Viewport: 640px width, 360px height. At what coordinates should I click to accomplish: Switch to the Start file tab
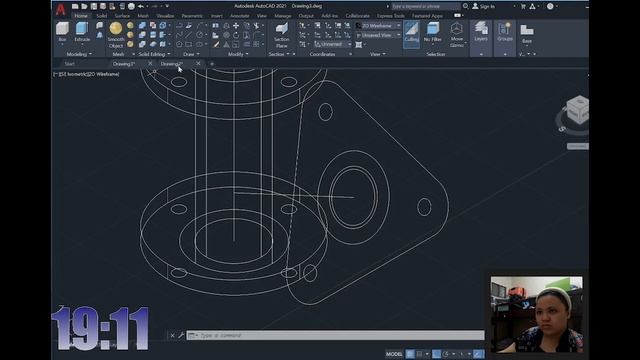tap(70, 64)
